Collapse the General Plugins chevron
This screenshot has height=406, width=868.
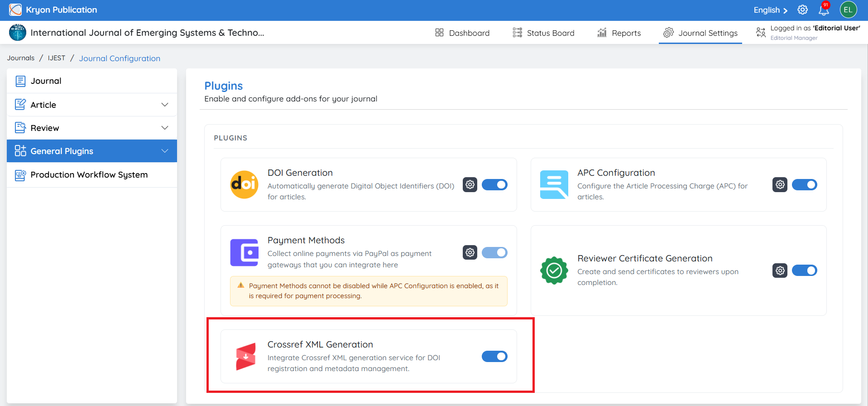(x=165, y=151)
